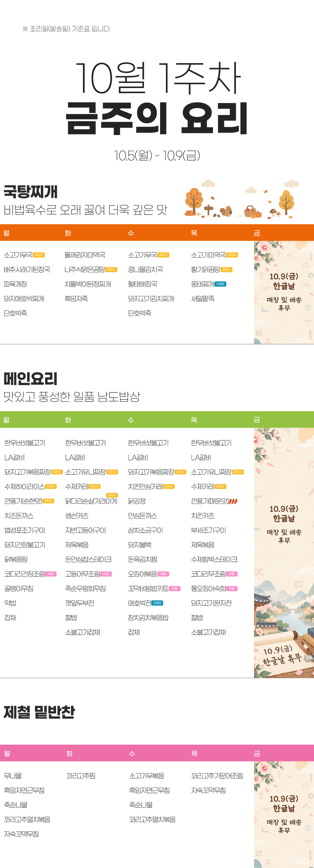Pick the 황태해장국 soup item
The height and width of the screenshot is (868, 314).
(x=142, y=284)
